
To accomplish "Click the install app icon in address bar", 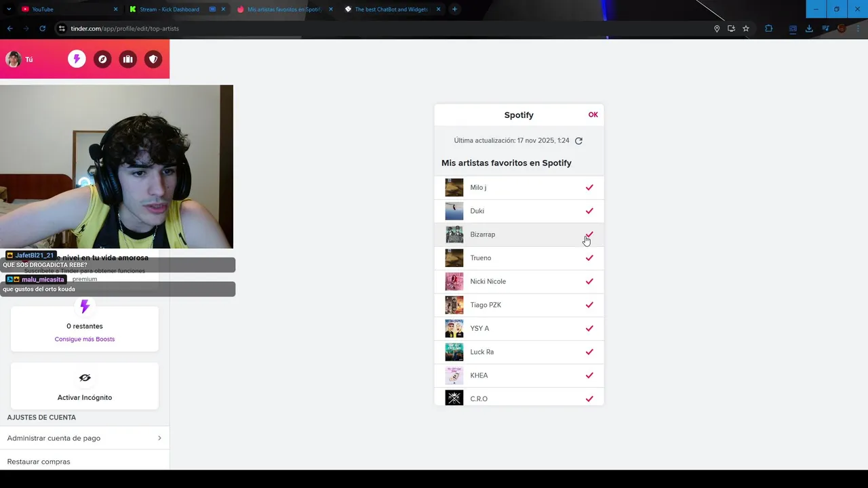I will tap(731, 28).
